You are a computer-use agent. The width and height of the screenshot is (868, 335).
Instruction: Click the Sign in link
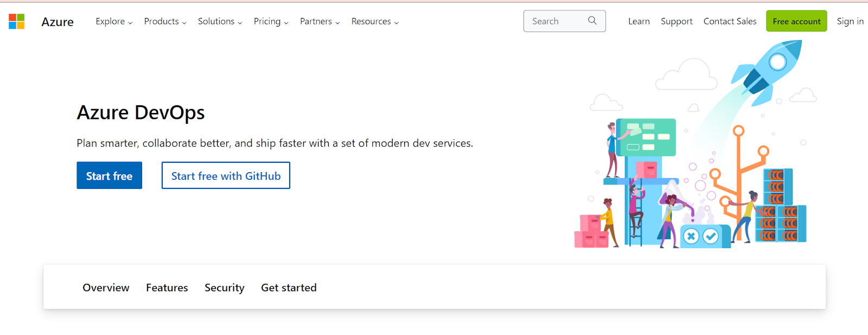[850, 21]
